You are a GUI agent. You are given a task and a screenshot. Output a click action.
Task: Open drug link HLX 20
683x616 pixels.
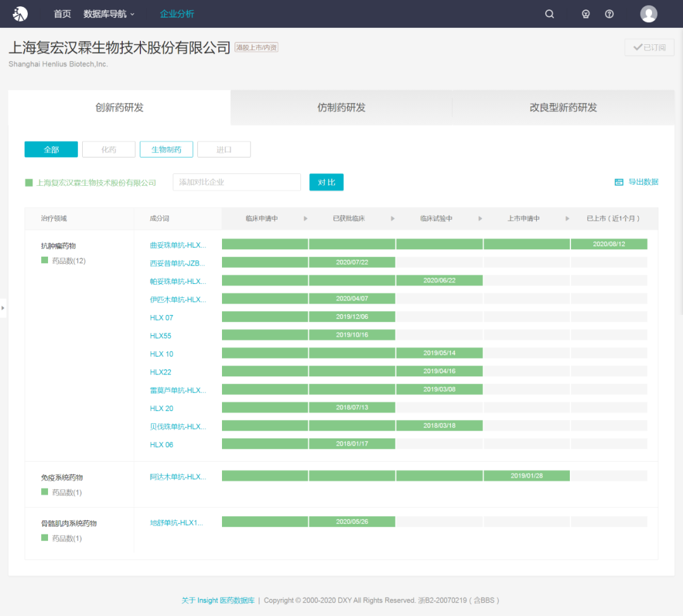(x=161, y=409)
